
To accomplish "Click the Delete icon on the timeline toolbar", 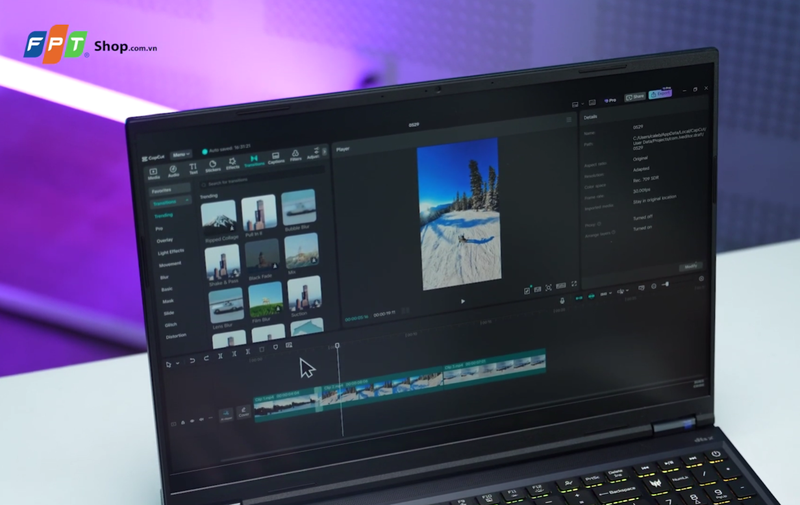I will pos(262,349).
